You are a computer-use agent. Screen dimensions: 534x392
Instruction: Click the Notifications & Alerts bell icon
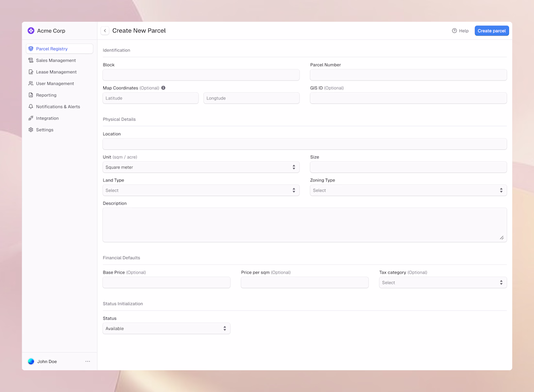31,107
